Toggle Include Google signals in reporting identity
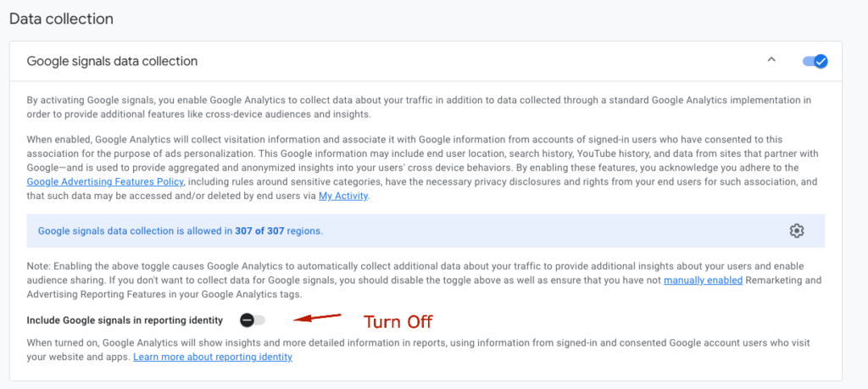 [253, 320]
